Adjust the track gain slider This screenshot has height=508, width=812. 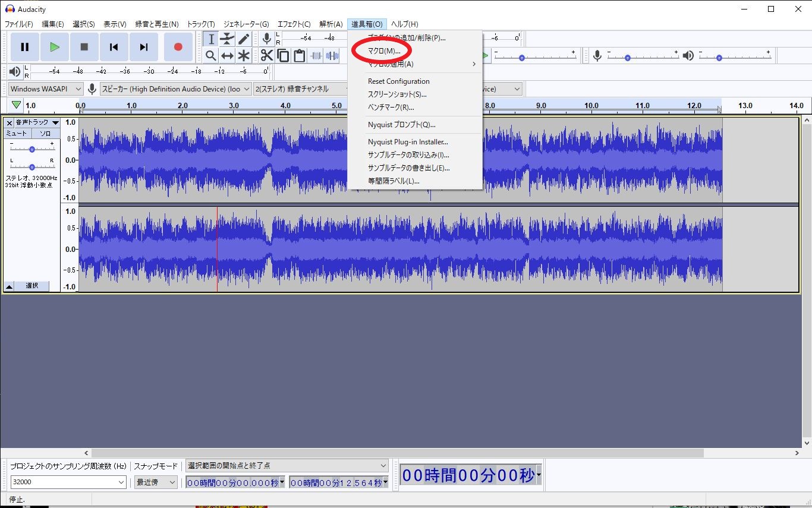32,149
